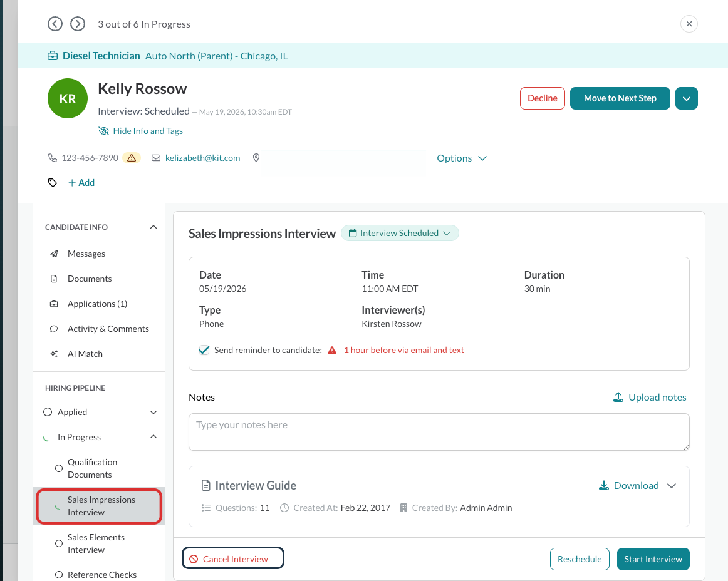
Task: Click the interview date 05/19/2026
Action: (x=223, y=289)
